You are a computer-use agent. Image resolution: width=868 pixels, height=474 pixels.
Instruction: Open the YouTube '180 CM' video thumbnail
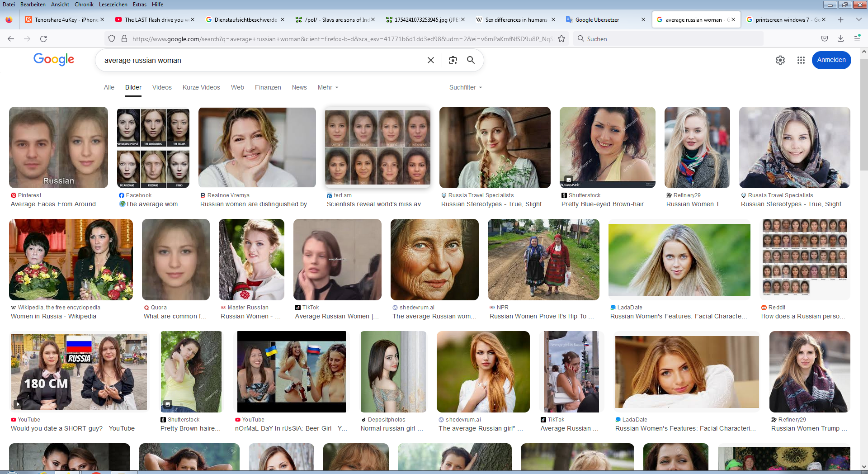[x=79, y=372]
